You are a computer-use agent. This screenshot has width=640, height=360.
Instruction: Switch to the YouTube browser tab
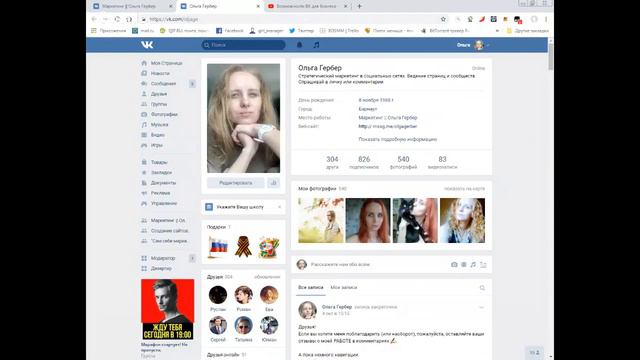click(x=306, y=6)
